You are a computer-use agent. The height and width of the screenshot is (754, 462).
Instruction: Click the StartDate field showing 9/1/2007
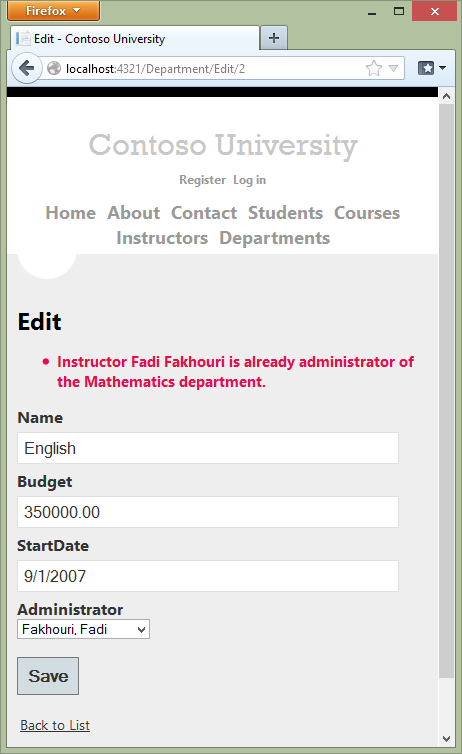[x=208, y=576]
